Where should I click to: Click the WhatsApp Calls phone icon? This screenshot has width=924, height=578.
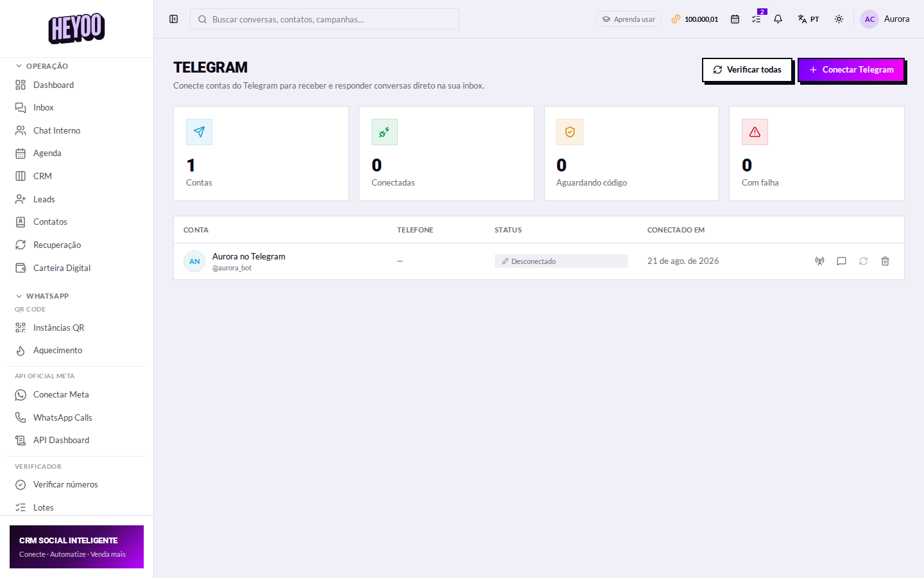[x=21, y=417]
